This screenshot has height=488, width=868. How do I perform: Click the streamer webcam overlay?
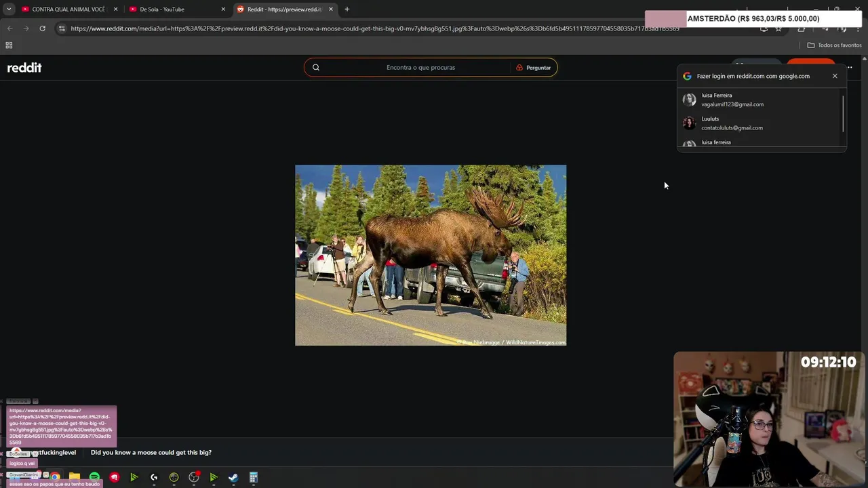pos(770,419)
